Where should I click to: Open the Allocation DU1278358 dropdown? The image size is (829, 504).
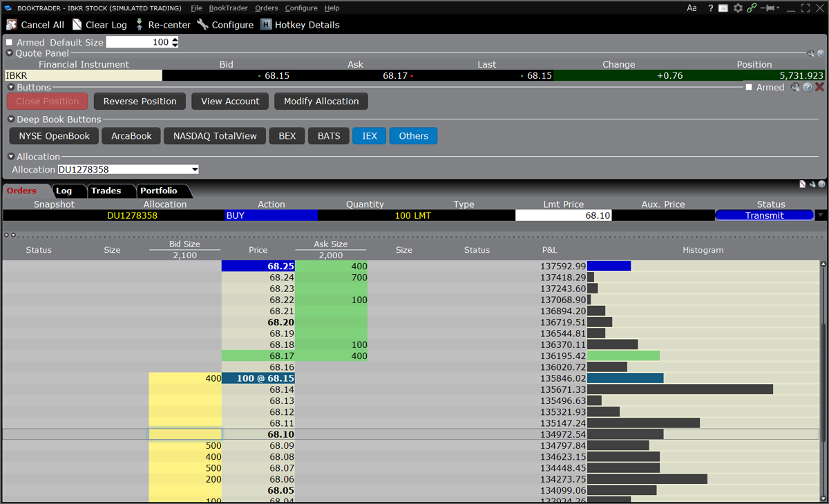point(194,169)
